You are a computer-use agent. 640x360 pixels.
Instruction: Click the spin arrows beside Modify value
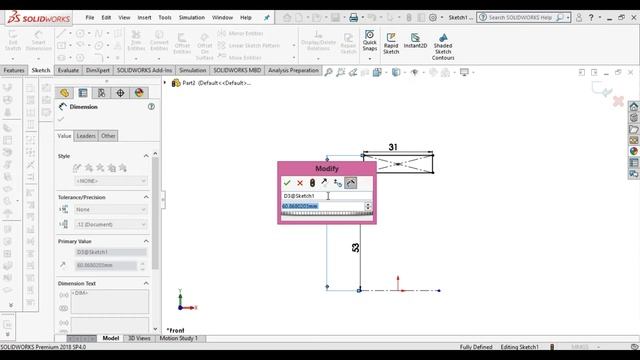coord(368,206)
